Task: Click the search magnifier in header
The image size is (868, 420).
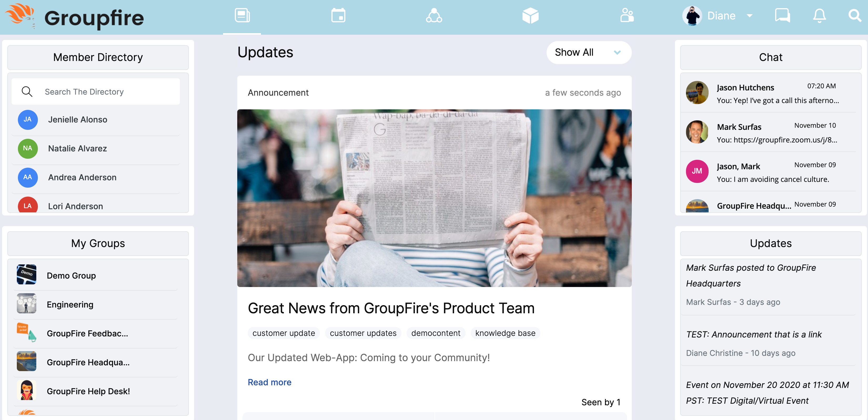Action: point(855,16)
